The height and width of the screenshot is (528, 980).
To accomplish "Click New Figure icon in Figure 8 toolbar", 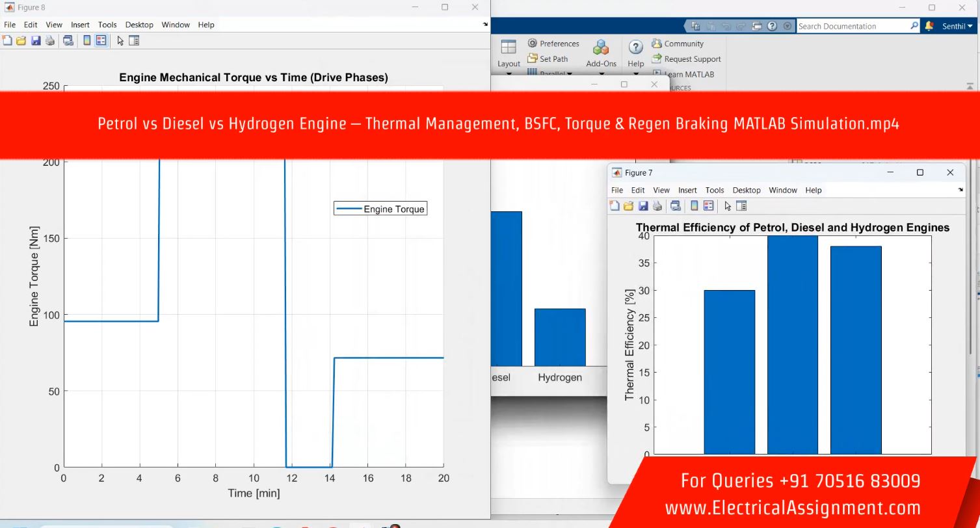I will tap(7, 41).
